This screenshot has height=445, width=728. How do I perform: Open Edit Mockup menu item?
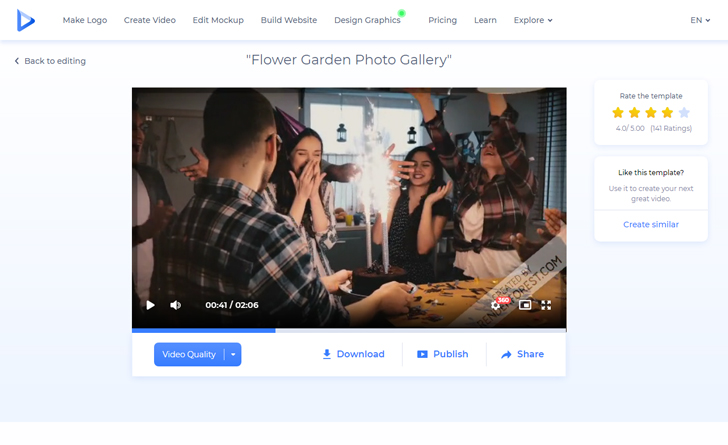[x=218, y=20]
